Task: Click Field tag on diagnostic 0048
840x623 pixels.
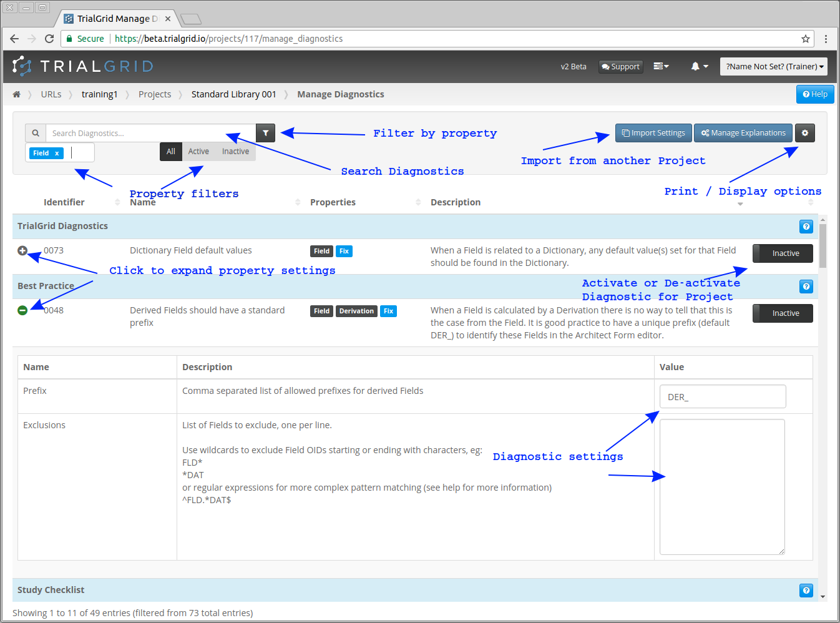Action: (321, 311)
